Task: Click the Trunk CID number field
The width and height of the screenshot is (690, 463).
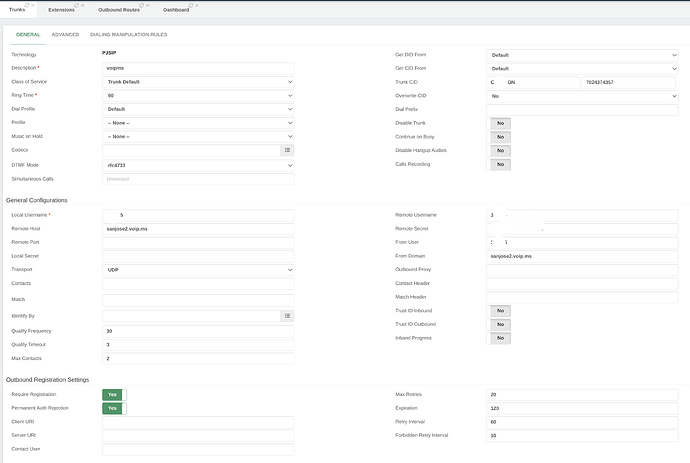Action: (628, 82)
